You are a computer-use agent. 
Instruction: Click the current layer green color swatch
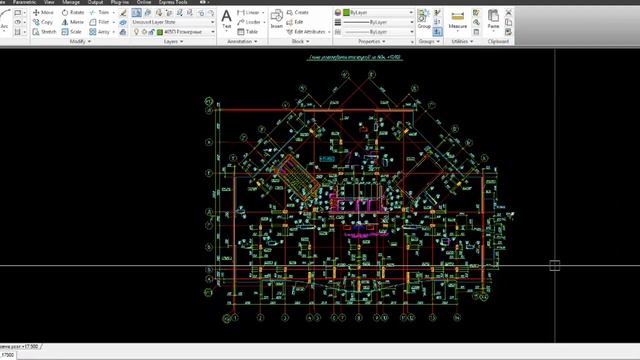(x=160, y=32)
